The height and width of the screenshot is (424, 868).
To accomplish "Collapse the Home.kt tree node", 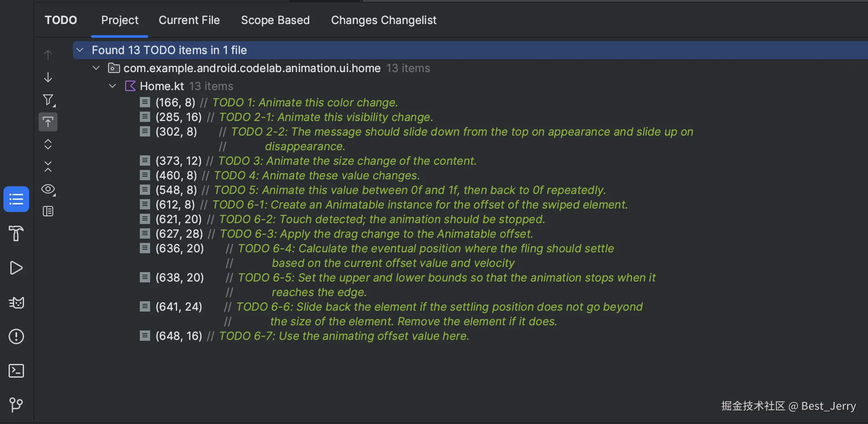I will [112, 86].
